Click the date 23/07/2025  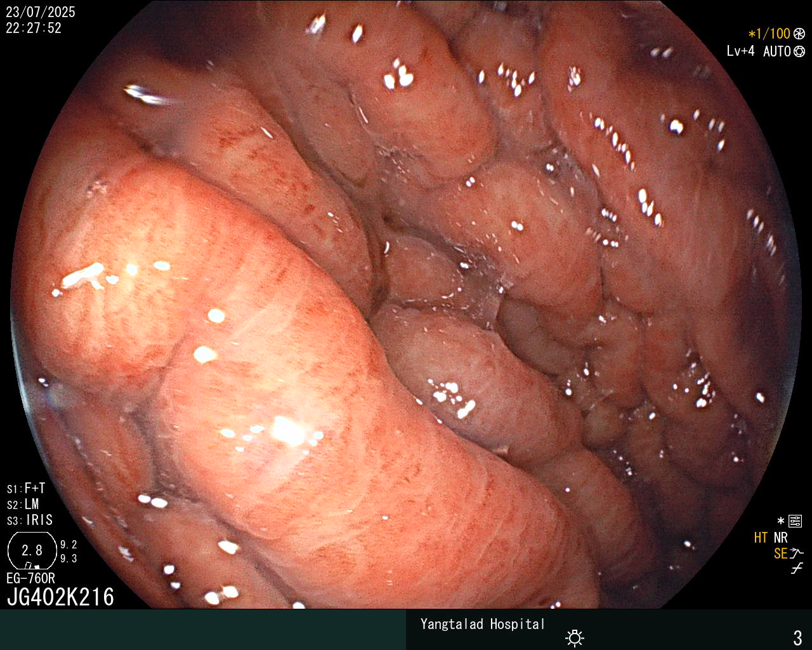(41, 12)
